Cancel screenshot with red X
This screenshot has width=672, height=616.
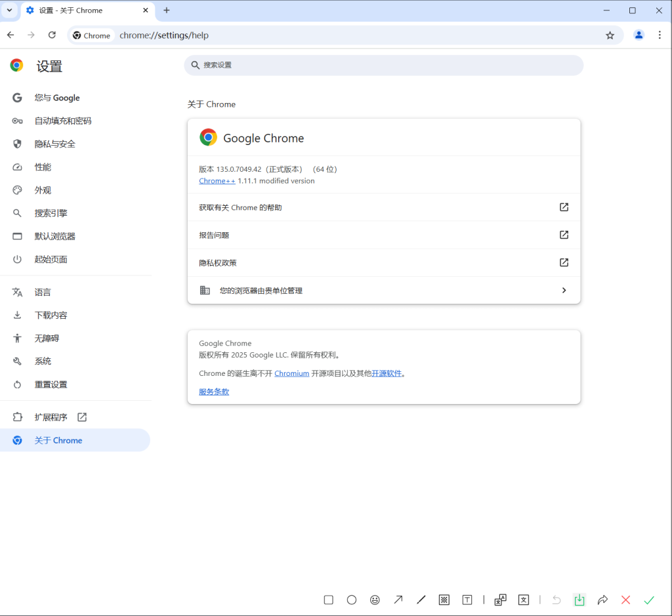[625, 600]
